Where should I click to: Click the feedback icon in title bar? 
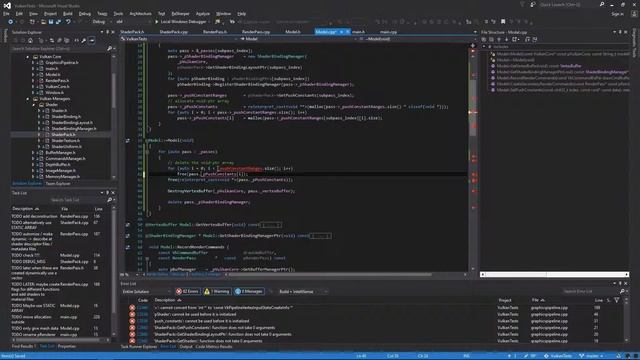[533, 4]
